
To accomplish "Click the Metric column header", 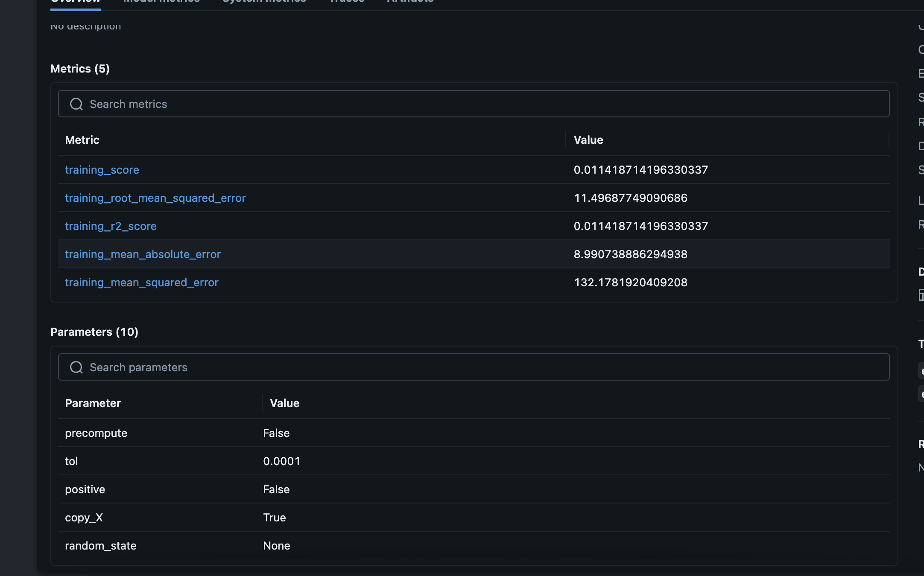I will (x=82, y=140).
